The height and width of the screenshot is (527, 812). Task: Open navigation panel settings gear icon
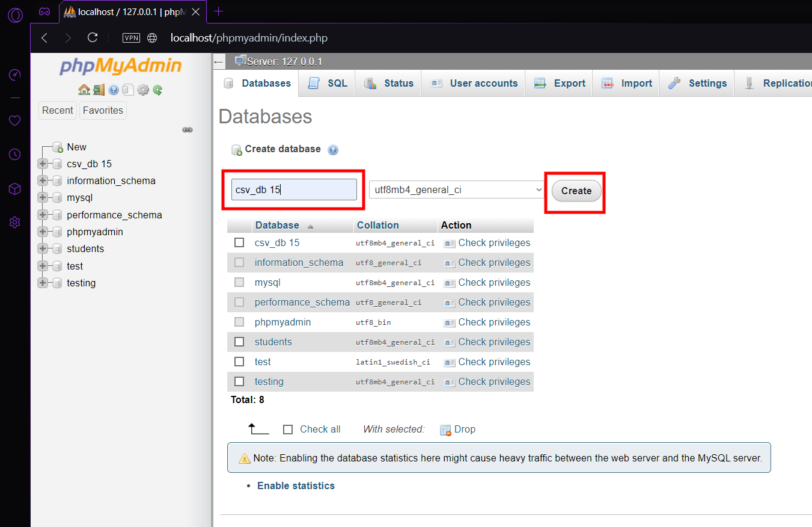point(143,90)
